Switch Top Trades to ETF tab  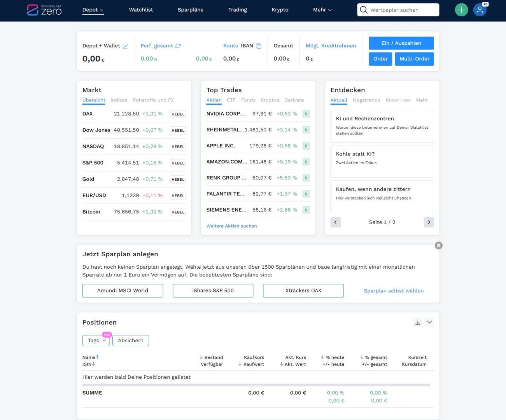(231, 100)
